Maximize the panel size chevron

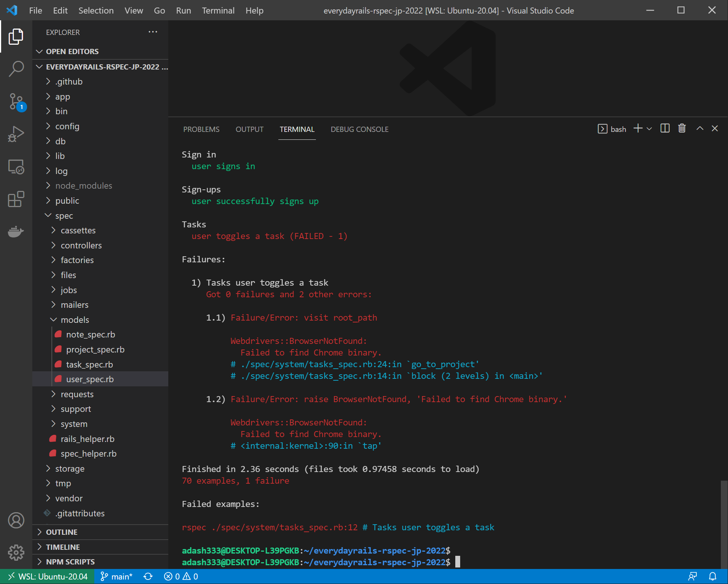(700, 129)
